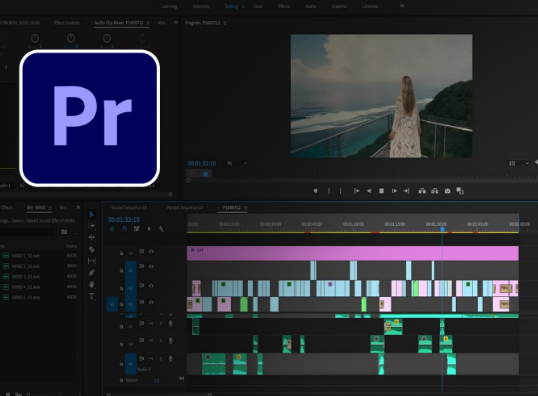Toggle eye visibility for V3 track
Image resolution: width=538 pixels, height=396 pixels.
[151, 266]
